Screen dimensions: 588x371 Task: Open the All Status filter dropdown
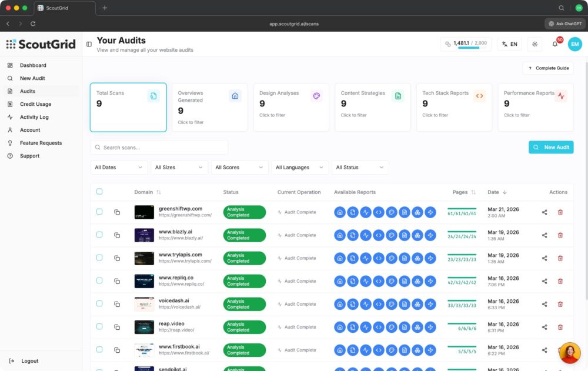360,168
